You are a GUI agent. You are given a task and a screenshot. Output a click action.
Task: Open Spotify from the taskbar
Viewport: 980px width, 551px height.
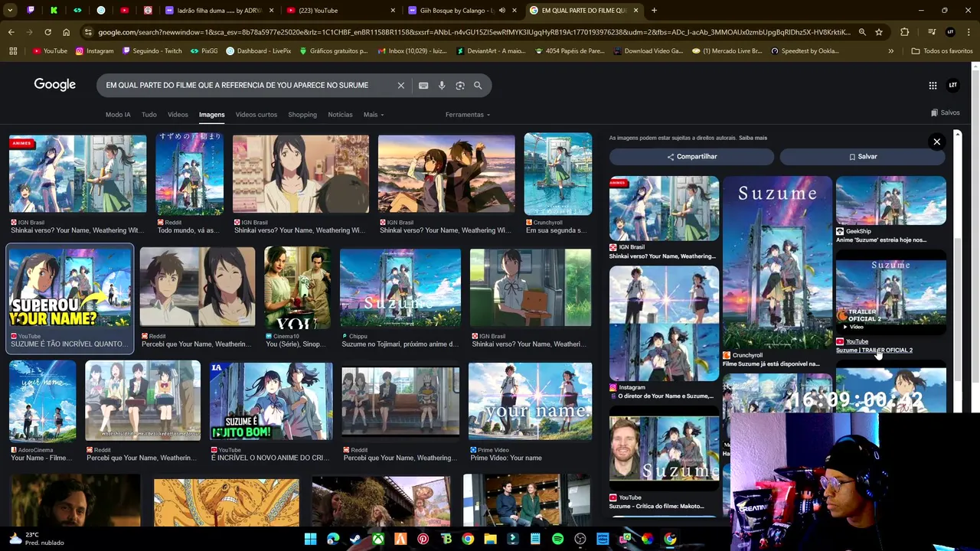(x=557, y=539)
